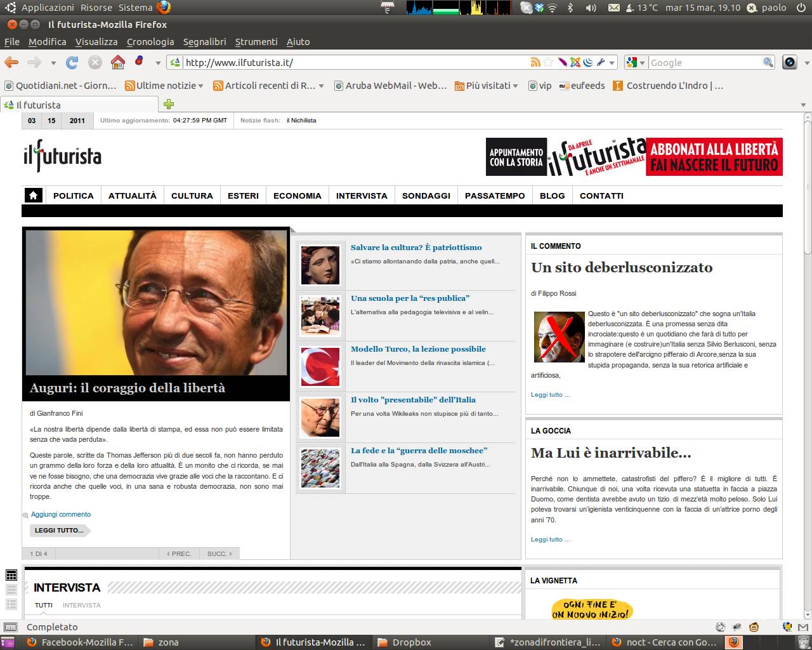812x650 pixels.
Task: Go back with the orange back arrow
Action: coord(11,62)
